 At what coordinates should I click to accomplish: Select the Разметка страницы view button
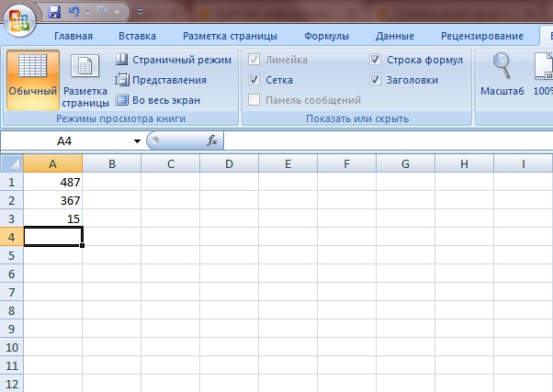coord(85,78)
